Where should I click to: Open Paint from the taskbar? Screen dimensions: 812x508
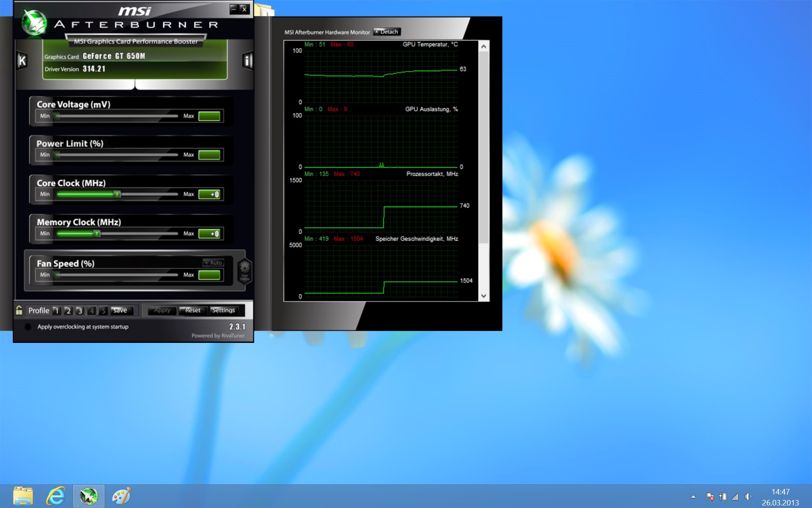(121, 496)
